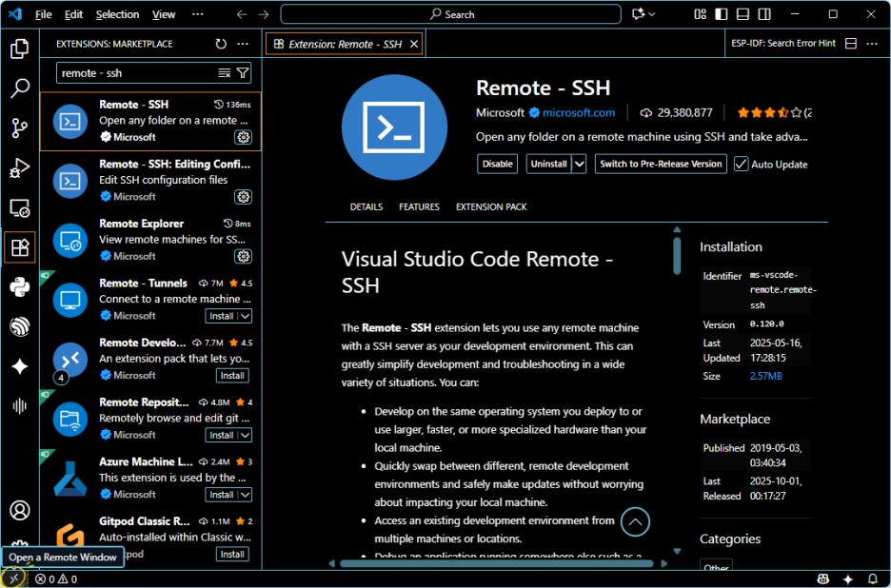Expand Install dropdown for Remote - Tunnels
The image size is (891, 588).
pos(245,316)
